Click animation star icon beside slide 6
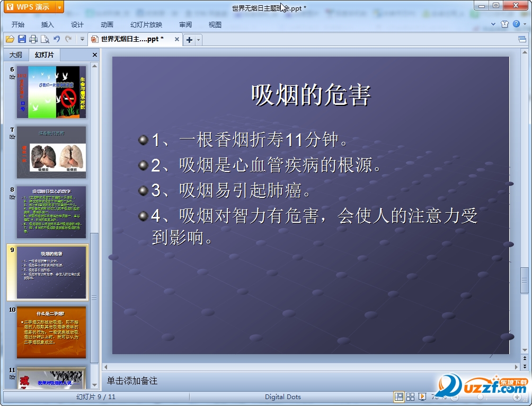The width and height of the screenshot is (532, 406). (x=12, y=77)
